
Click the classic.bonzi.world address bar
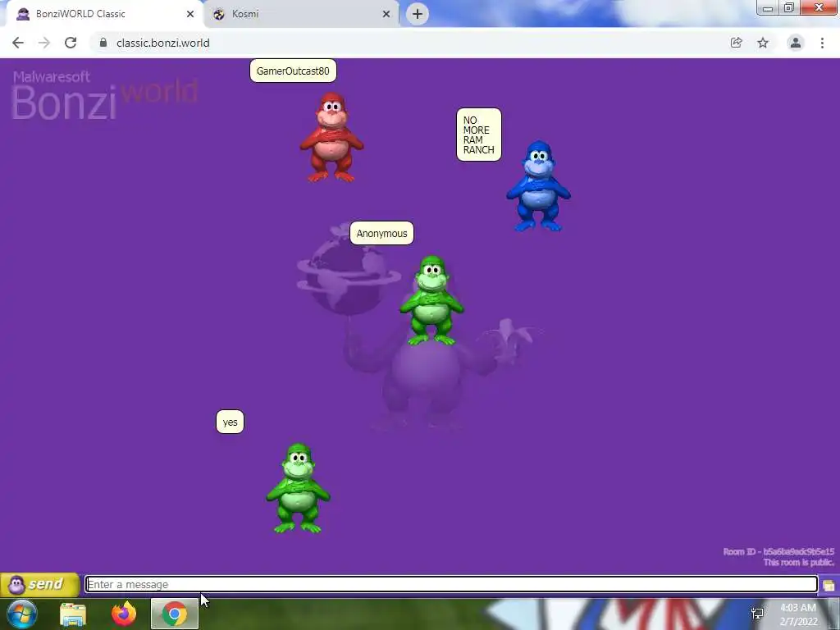point(407,43)
